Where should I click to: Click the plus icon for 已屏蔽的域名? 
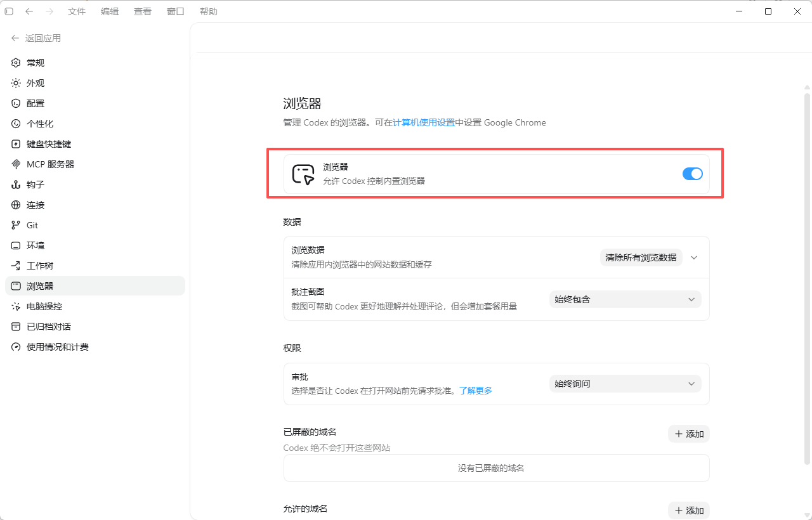point(679,434)
